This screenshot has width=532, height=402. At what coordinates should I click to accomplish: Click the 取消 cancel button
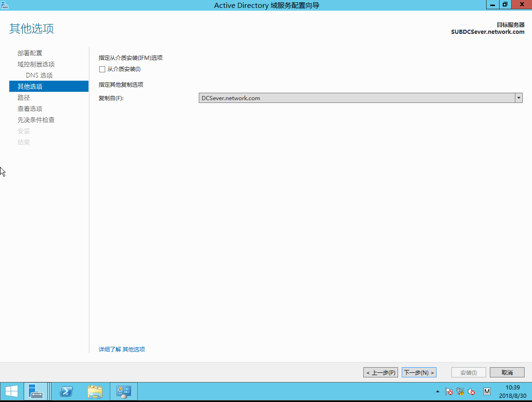[x=507, y=372]
